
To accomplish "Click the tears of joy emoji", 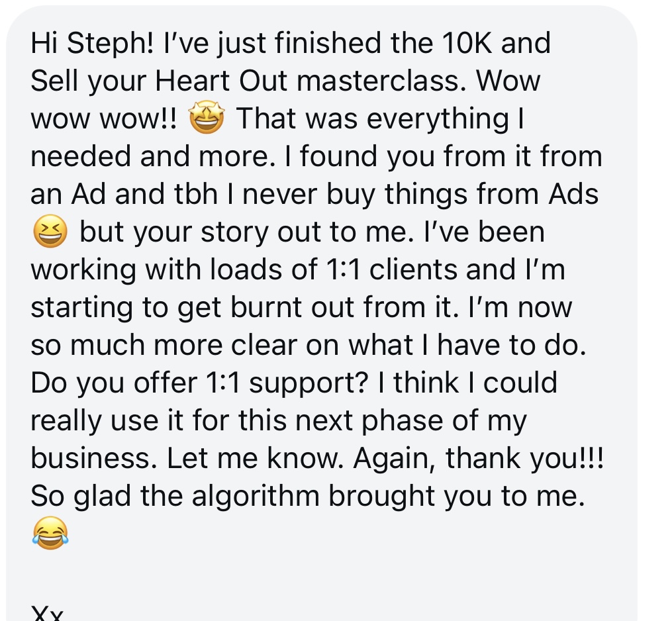I will click(50, 533).
